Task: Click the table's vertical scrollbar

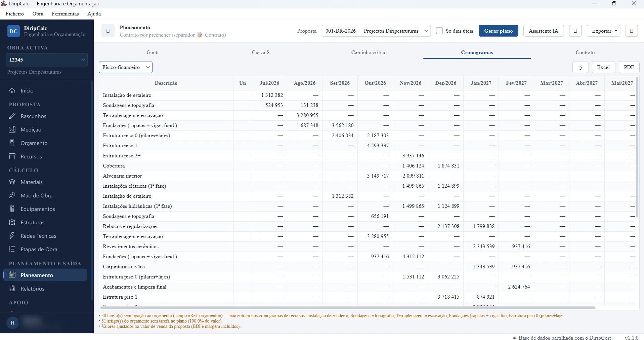Action: click(637, 147)
